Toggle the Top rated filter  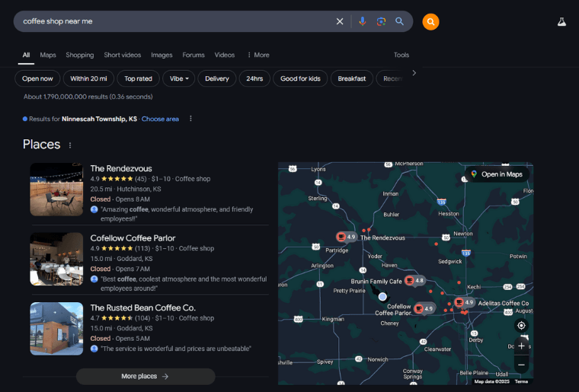(138, 78)
